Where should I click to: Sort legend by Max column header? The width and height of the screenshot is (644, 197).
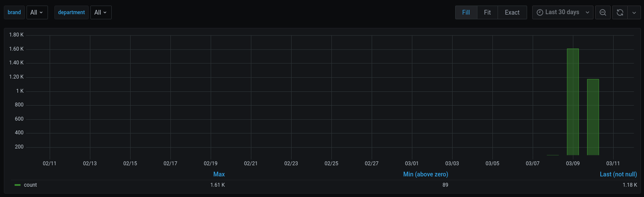(219, 174)
